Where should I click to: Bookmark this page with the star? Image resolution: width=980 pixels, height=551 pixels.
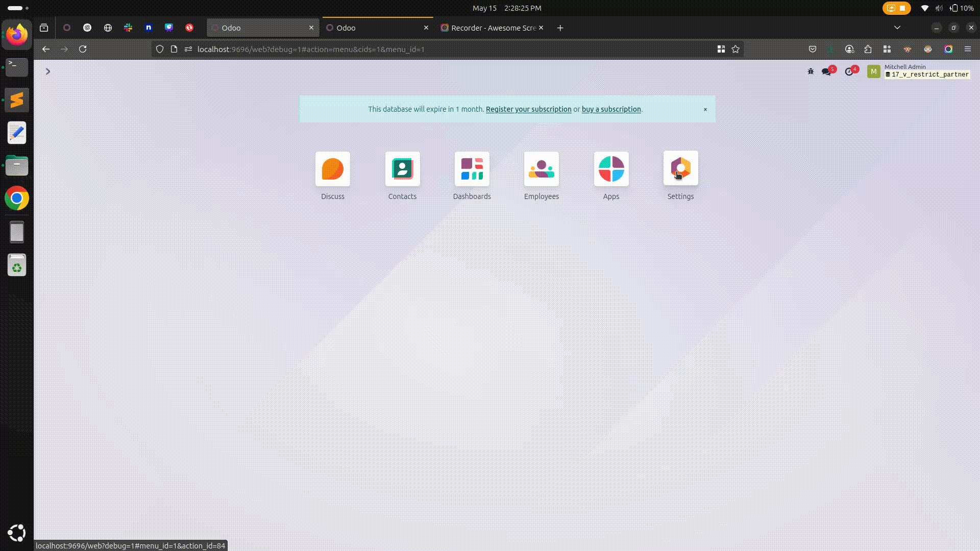[x=736, y=49]
